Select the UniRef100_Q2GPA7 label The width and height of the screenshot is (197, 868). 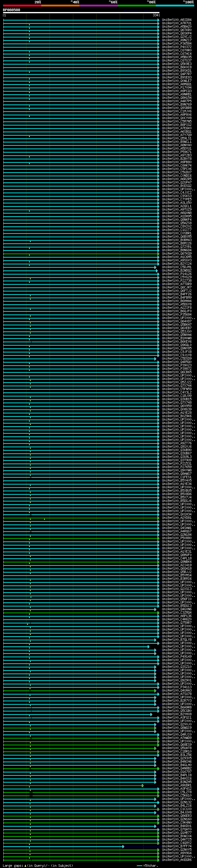(177, 182)
